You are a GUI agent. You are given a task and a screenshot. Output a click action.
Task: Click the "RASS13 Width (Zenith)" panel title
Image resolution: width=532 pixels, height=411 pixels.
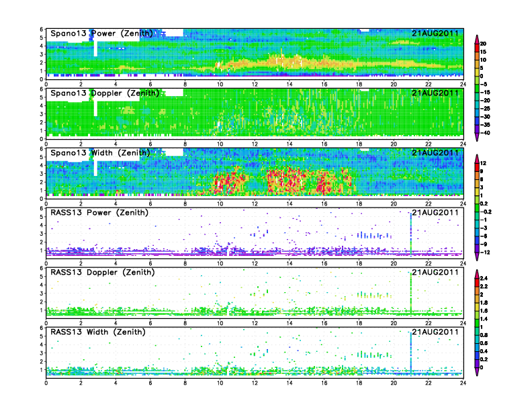(x=98, y=332)
